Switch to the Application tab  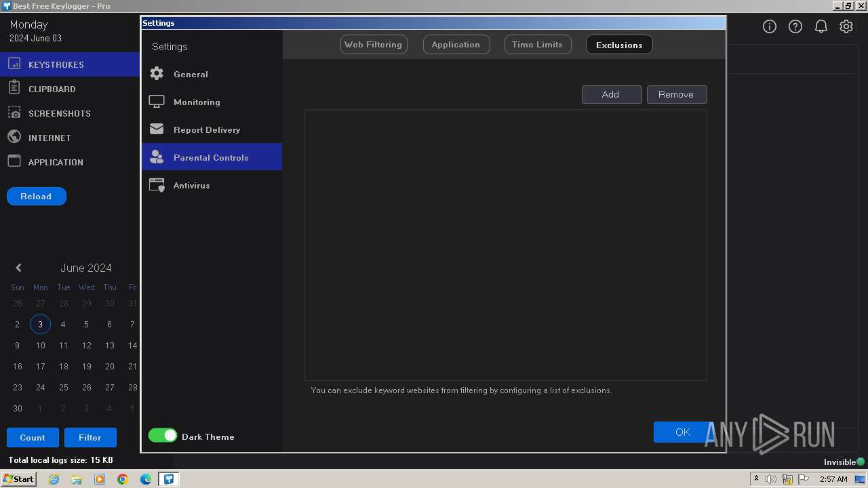click(456, 45)
